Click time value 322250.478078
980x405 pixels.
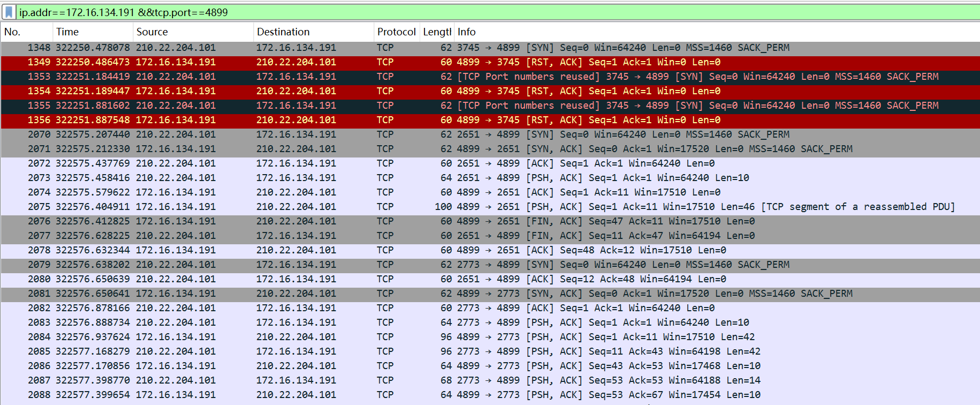coord(93,48)
